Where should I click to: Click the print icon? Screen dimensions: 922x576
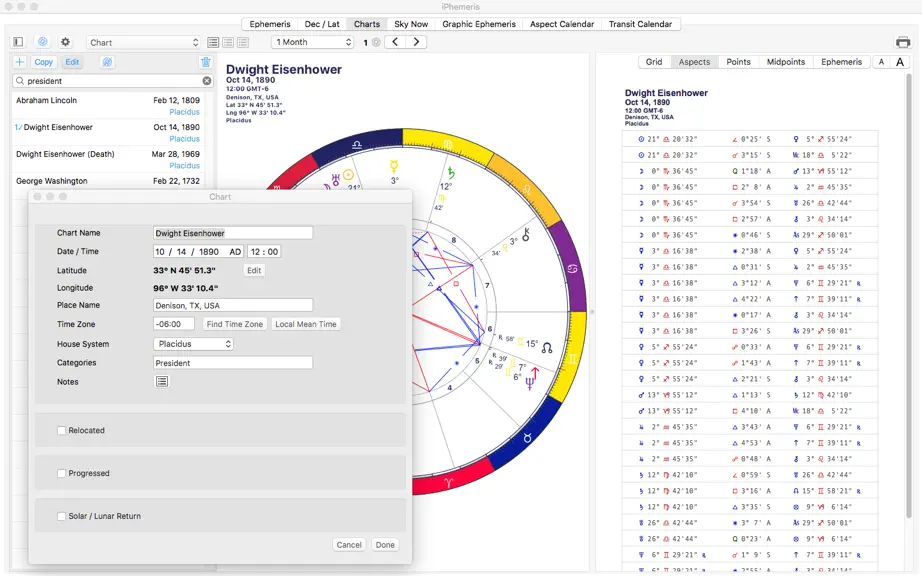coord(903,42)
